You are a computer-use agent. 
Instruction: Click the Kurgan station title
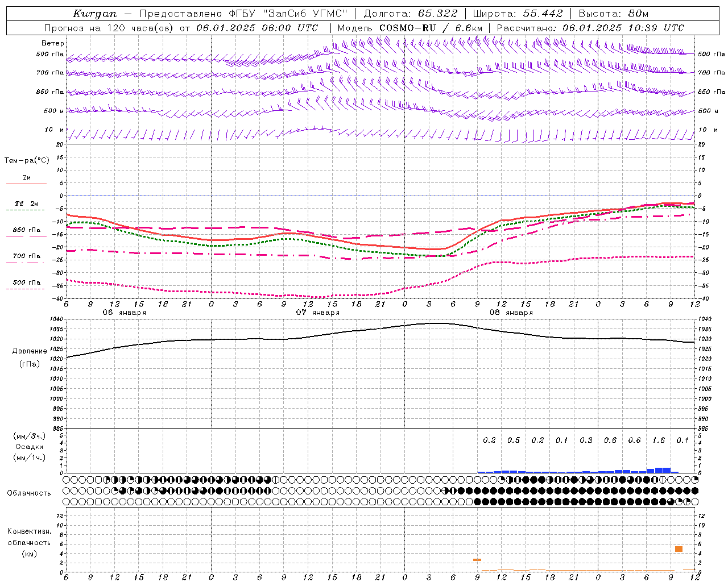coord(95,14)
